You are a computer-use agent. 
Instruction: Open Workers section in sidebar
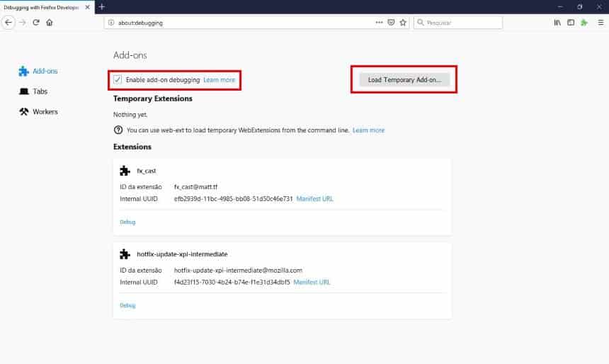click(38, 111)
